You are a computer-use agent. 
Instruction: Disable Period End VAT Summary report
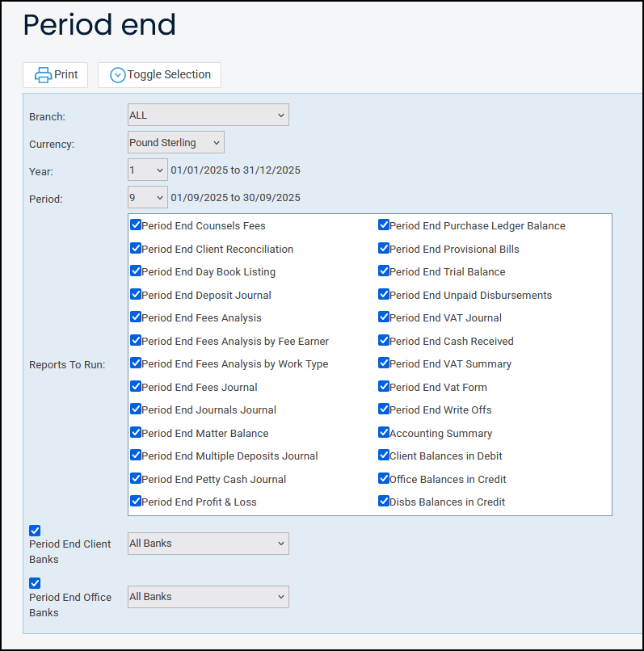[x=384, y=363]
